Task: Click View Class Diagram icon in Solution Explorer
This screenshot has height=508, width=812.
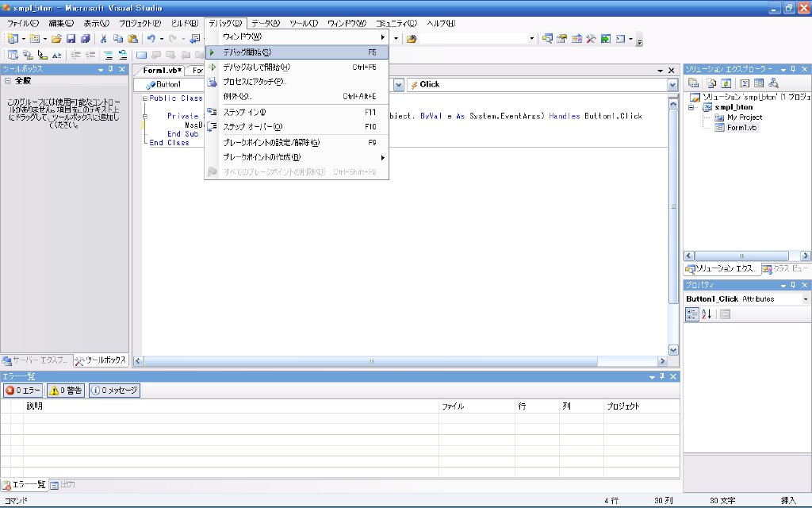Action: (773, 83)
